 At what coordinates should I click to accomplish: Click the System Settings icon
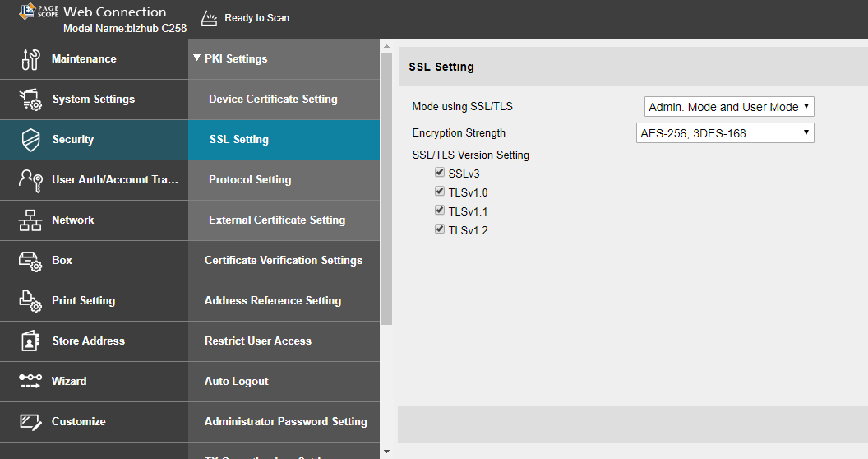point(30,100)
